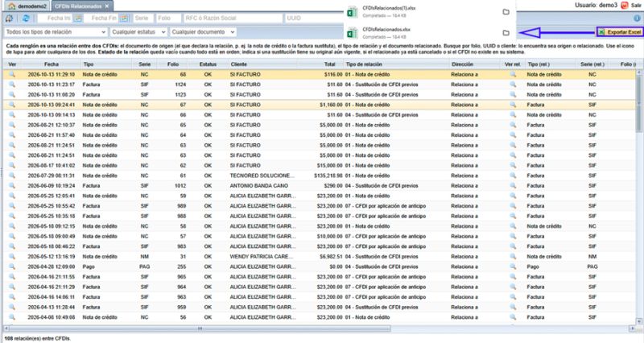
Task: Sort by the Tipo de relación column header
Action: [x=364, y=64]
